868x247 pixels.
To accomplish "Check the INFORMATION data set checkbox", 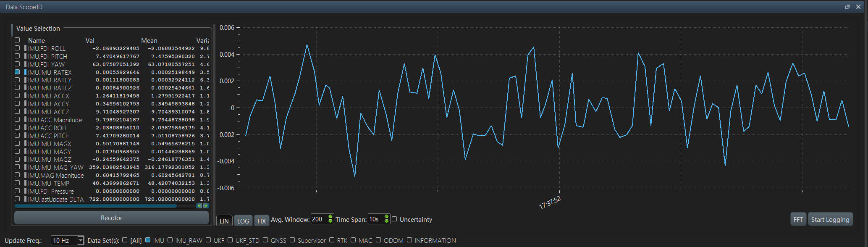I will point(409,240).
